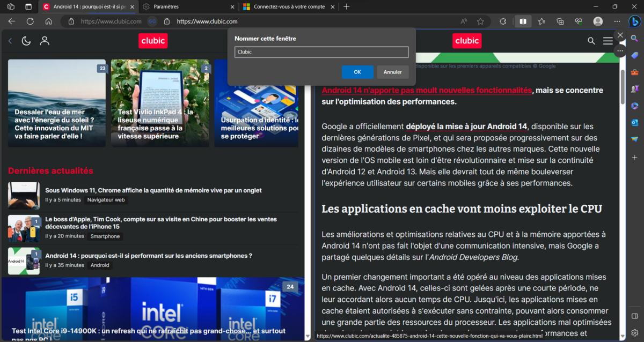The image size is (644, 342).
Task: Open more options for the right split pane
Action: (x=620, y=50)
